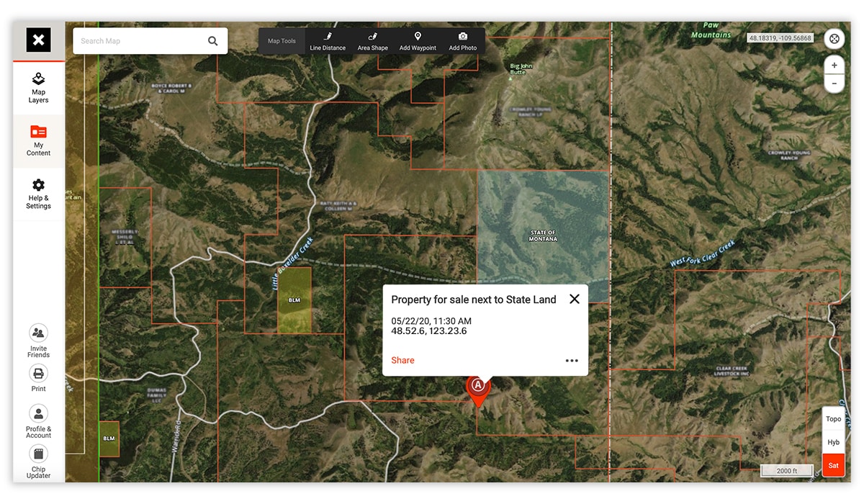
Task: Zoom out with the minus button
Action: pyautogui.click(x=834, y=84)
